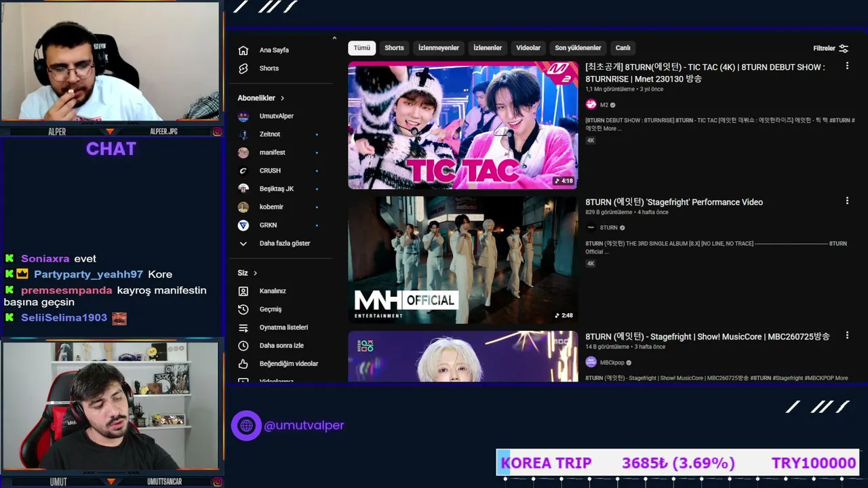Expand the Abonelikler section chevron
Image resolution: width=868 pixels, height=488 pixels.
pos(282,98)
